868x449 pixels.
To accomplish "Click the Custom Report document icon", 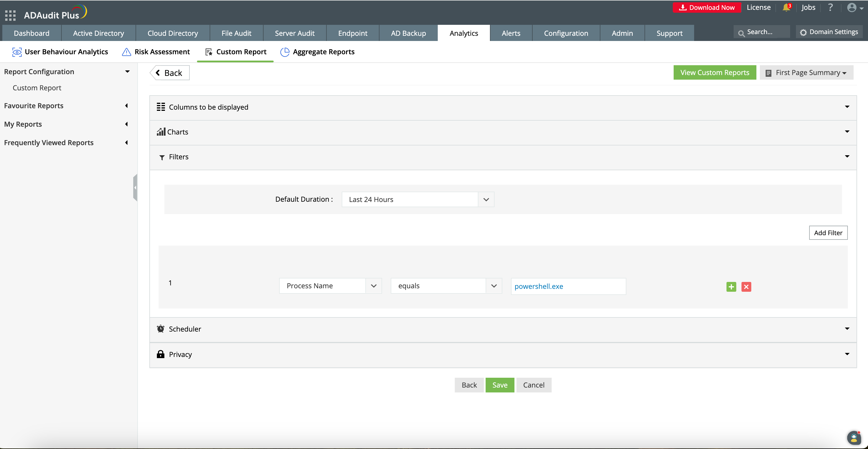I will [x=209, y=52].
